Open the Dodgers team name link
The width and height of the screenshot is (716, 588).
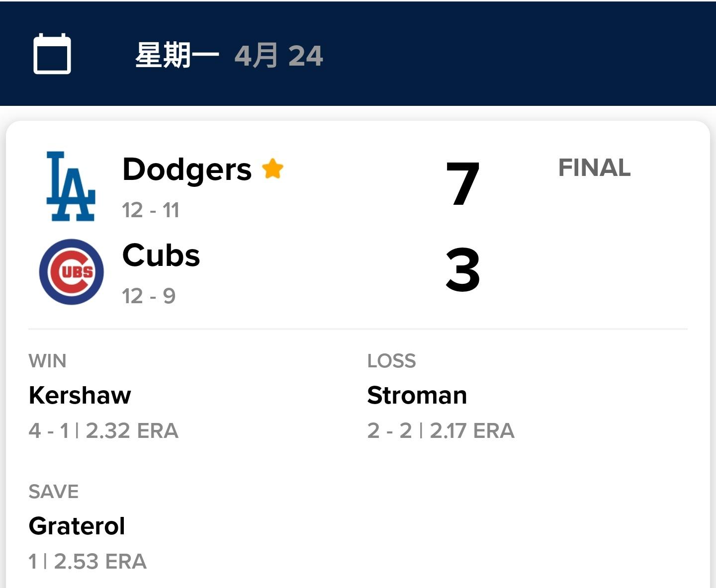click(x=187, y=169)
